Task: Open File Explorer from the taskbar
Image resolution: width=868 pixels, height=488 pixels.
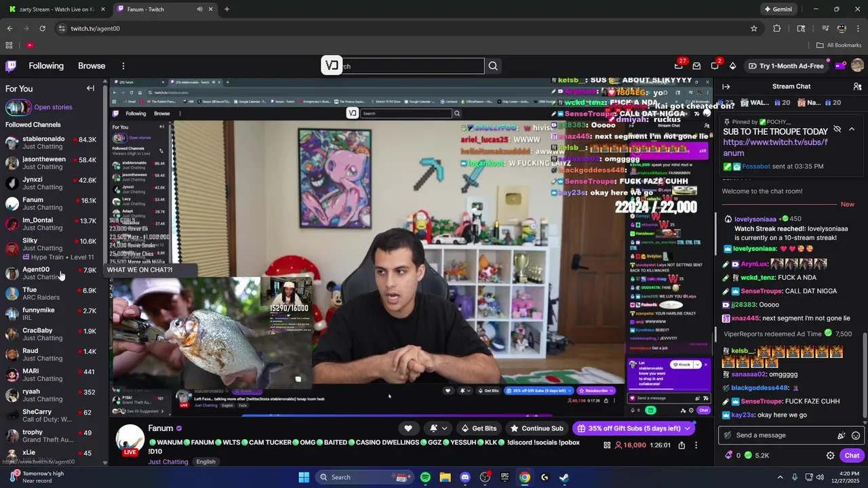Action: click(445, 477)
